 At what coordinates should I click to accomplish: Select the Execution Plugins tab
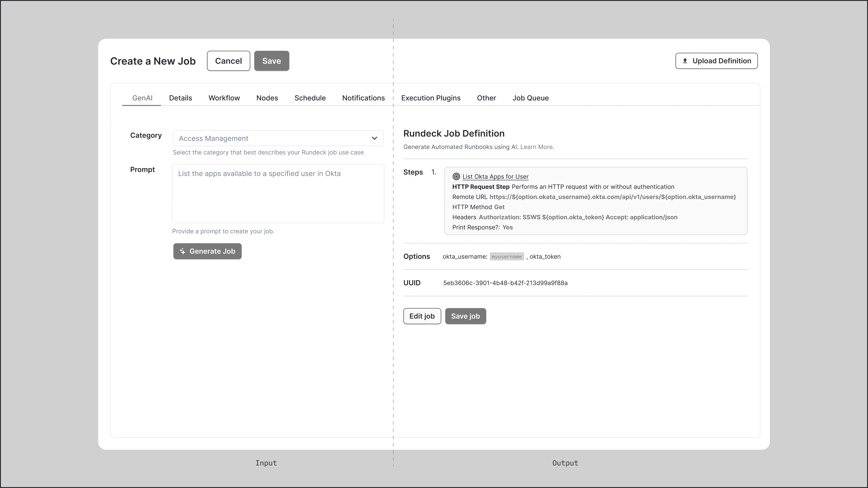pos(431,98)
